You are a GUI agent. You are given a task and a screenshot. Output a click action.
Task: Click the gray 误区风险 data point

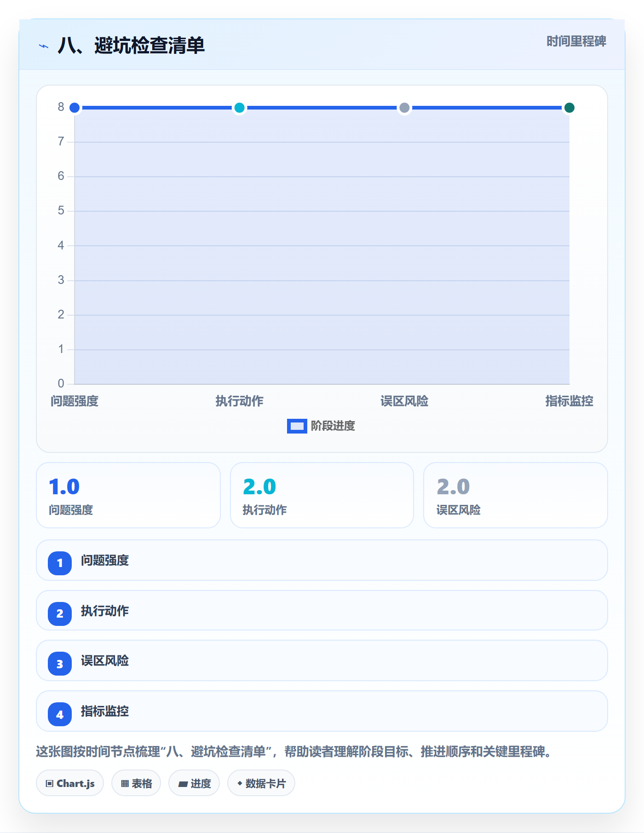[404, 108]
